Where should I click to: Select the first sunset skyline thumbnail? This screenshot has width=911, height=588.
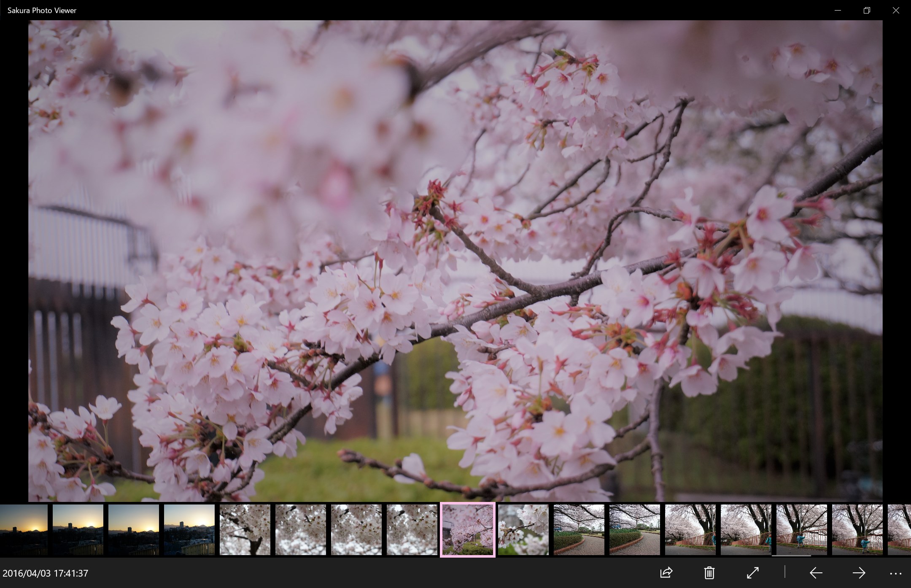(23, 529)
